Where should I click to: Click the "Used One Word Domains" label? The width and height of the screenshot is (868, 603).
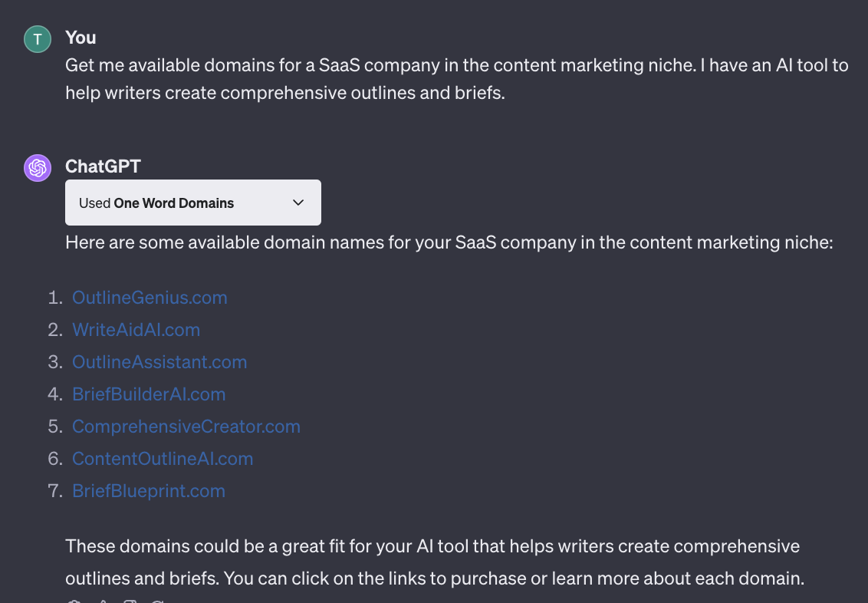click(156, 203)
